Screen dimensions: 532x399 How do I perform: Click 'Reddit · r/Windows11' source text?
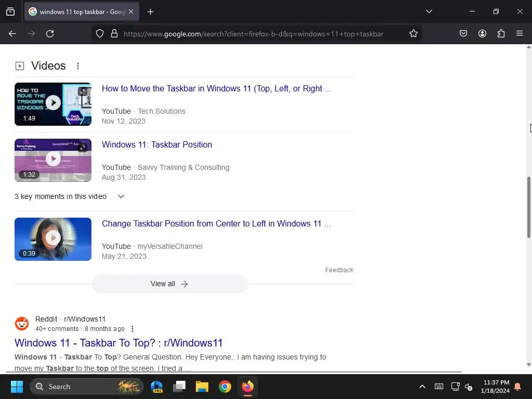70,319
